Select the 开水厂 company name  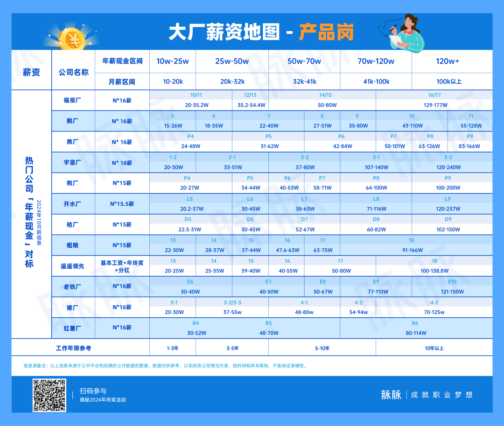pos(72,204)
